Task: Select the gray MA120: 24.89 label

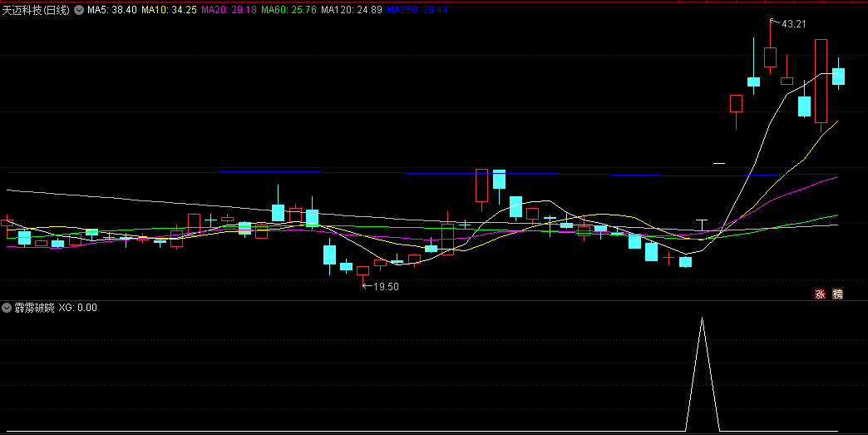Action: 352,10
